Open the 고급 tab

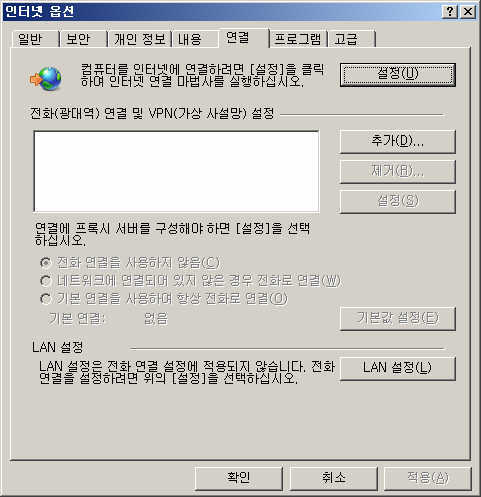pos(352,39)
